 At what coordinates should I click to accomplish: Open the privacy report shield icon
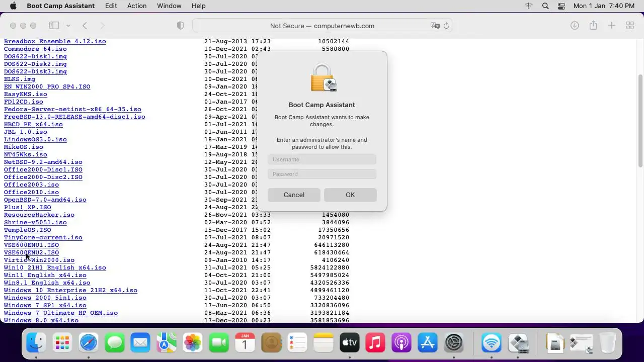pyautogui.click(x=181, y=26)
